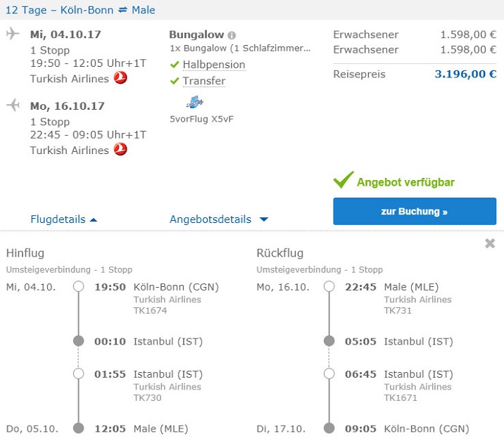The height and width of the screenshot is (441, 504).
Task: Click the 5vorFlug provider logo
Action: [195, 103]
